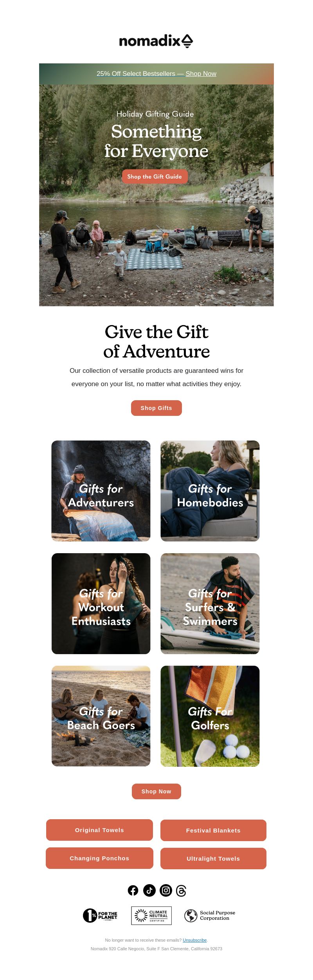This screenshot has width=313, height=980.
Task: Open the Gifts for Homebodies tile
Action: pyautogui.click(x=210, y=491)
